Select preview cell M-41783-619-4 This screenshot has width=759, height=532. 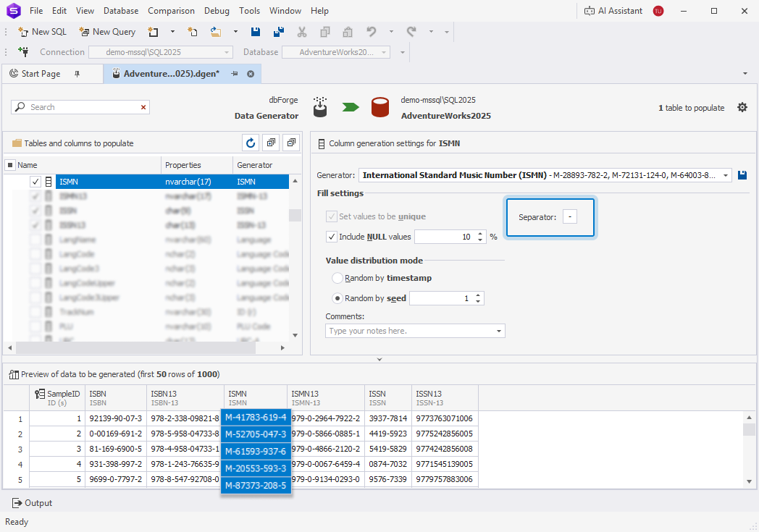[256, 418]
